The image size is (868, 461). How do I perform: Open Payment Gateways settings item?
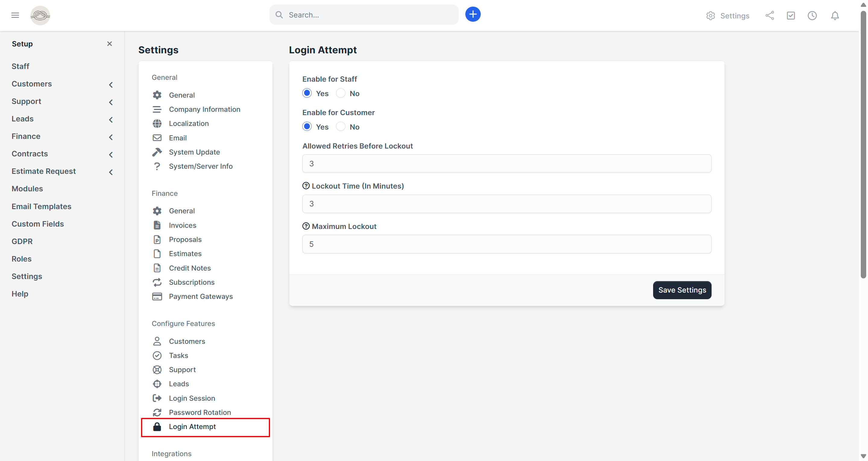200,296
